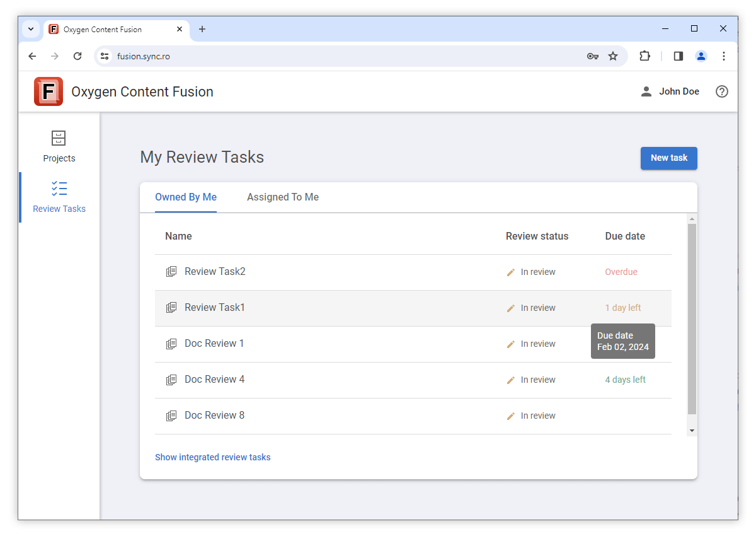756x536 pixels.
Task: Close the Oxygen Content Fusion browser tab
Action: (x=180, y=29)
